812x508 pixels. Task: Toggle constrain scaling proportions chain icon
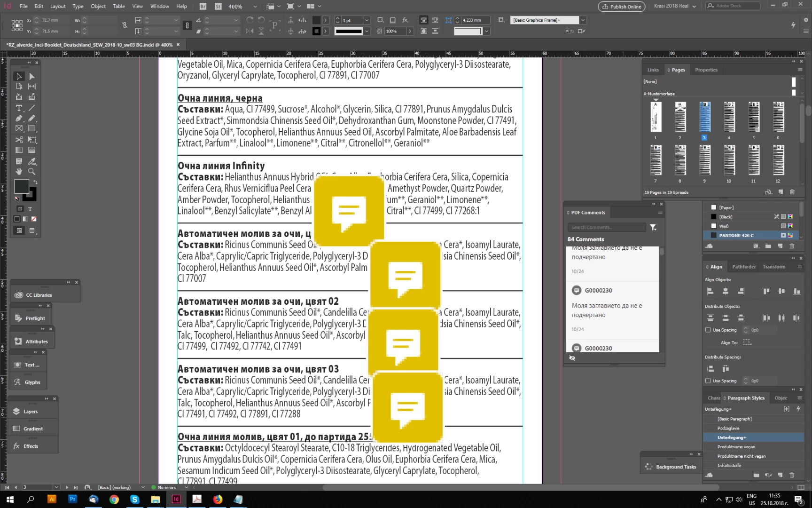click(x=187, y=25)
